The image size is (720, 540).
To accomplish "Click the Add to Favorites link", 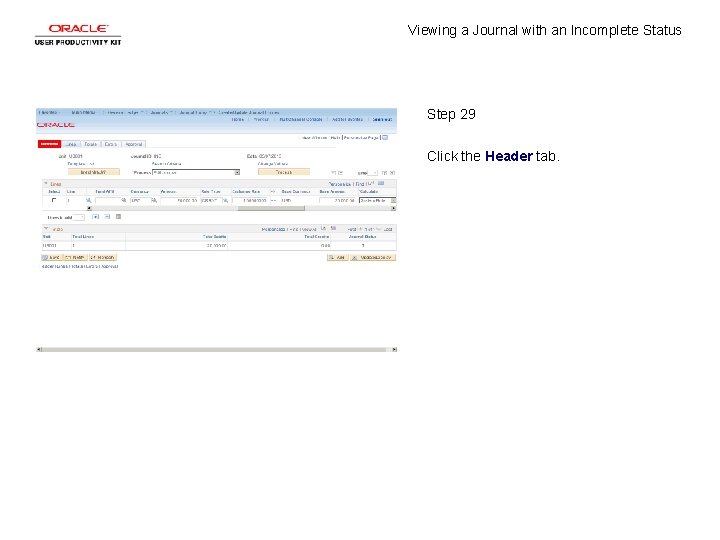I will pyautogui.click(x=348, y=119).
